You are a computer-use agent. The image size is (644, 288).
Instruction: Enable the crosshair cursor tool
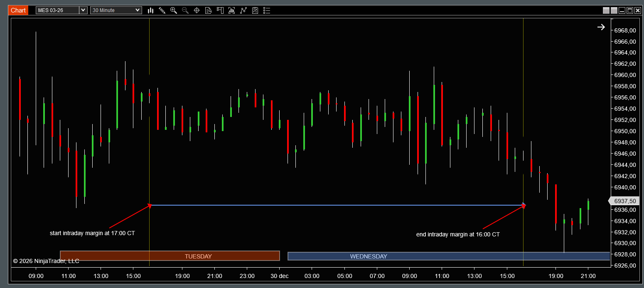point(197,10)
